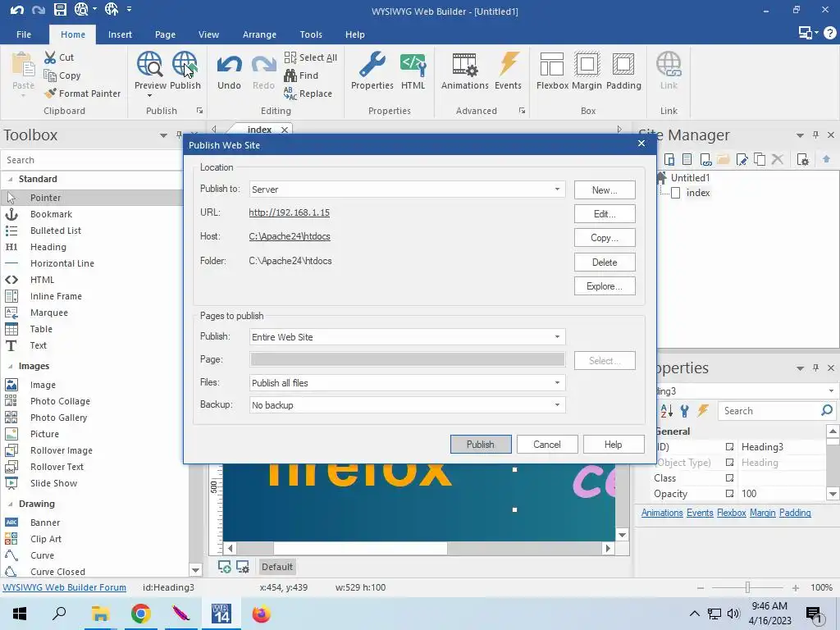Screen dimensions: 840x630
Task: Collapse the Standard toolbox section
Action: click(11, 179)
